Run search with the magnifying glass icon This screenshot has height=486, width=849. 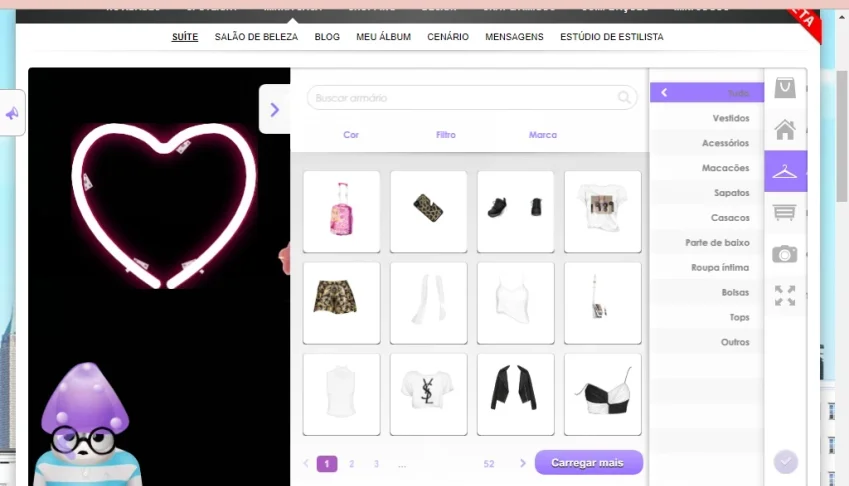pos(624,97)
